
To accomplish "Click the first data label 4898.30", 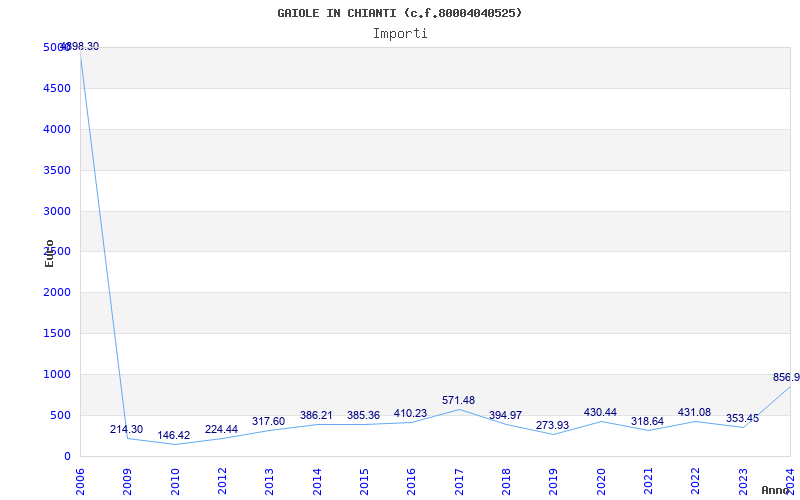I will 80,46.
